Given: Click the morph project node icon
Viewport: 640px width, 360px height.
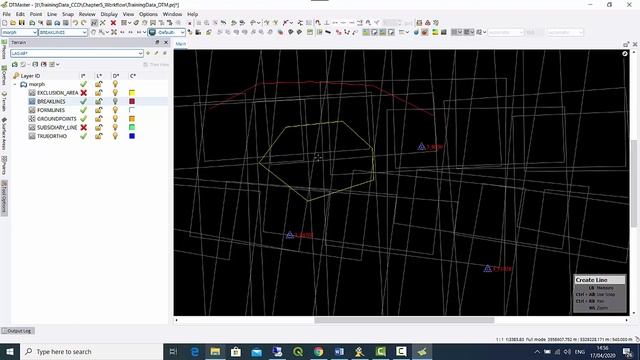Looking at the screenshot, I should tap(24, 84).
